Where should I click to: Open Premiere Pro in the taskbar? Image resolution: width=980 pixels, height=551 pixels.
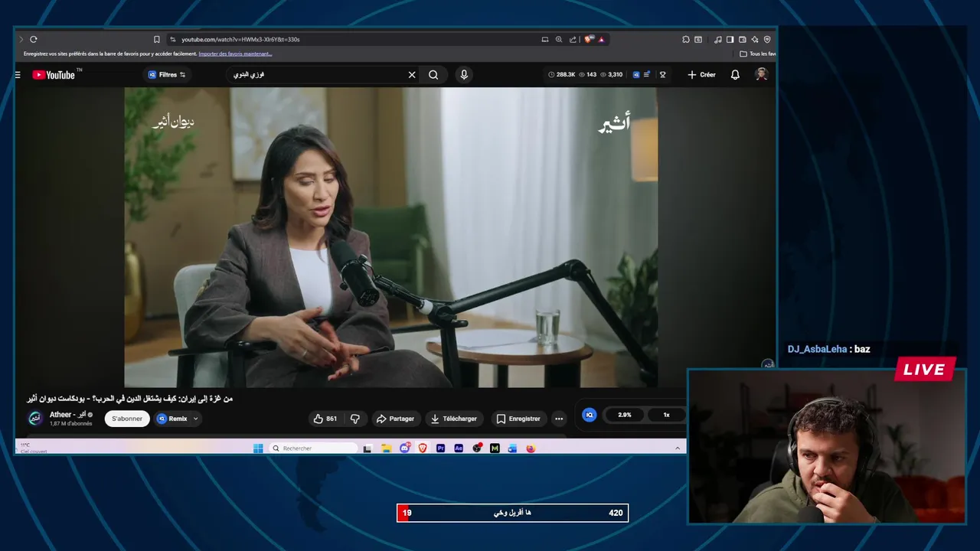point(440,448)
